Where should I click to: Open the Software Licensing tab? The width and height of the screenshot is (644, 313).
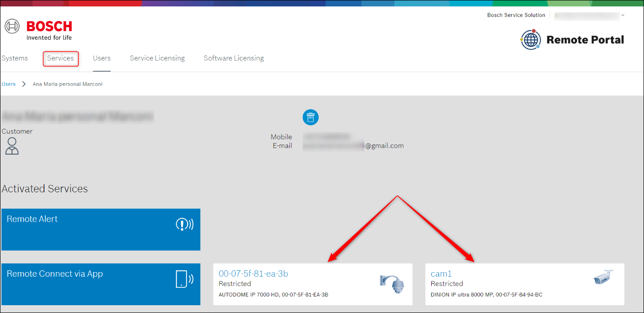point(234,58)
